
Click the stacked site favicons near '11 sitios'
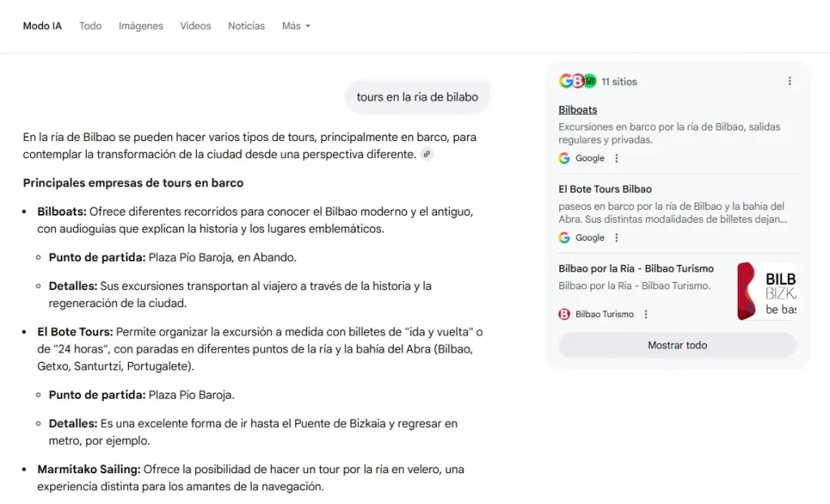point(577,81)
